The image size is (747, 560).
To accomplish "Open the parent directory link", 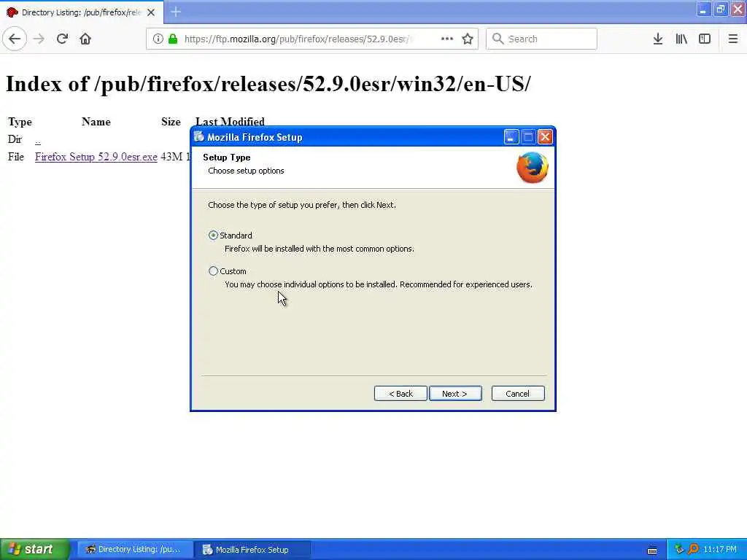I will click(x=38, y=139).
